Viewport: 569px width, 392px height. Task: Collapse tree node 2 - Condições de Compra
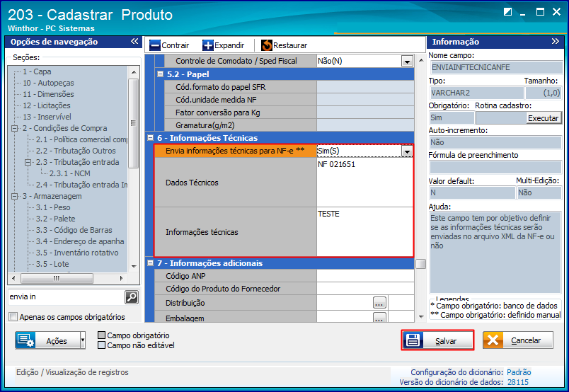pyautogui.click(x=15, y=129)
